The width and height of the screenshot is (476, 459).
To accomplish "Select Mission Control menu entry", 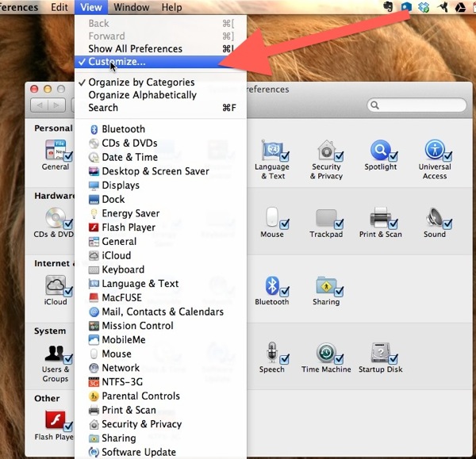I will (x=160, y=326).
